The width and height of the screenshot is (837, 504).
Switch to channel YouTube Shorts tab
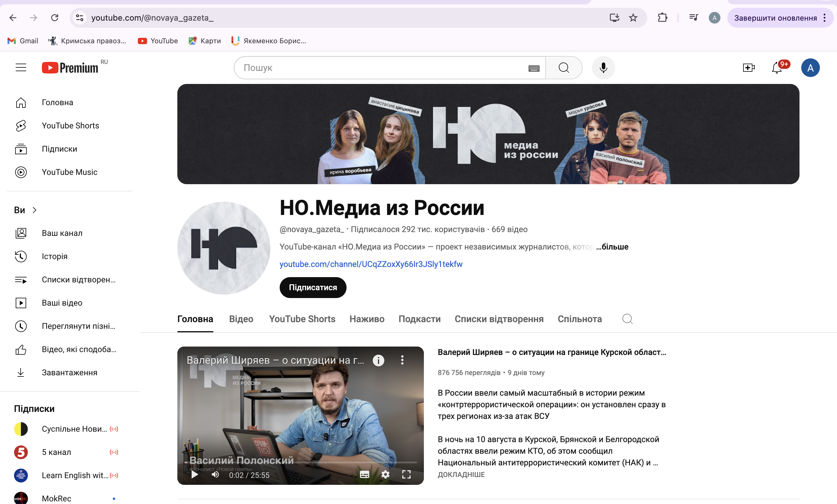point(302,319)
